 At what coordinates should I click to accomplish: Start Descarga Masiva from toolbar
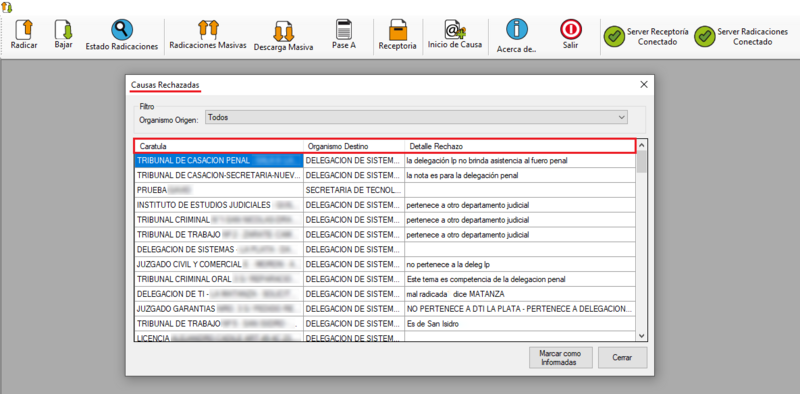(283, 31)
